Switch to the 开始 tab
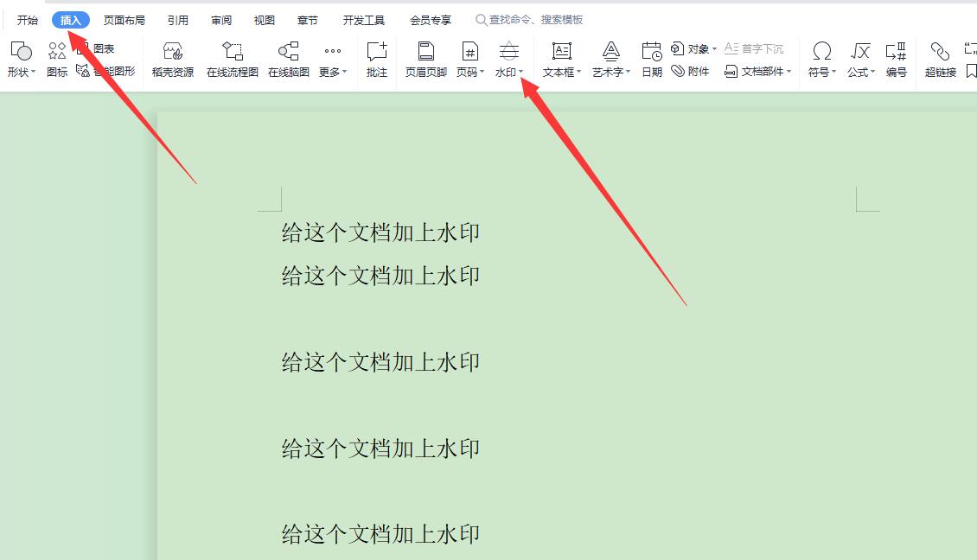 click(28, 20)
